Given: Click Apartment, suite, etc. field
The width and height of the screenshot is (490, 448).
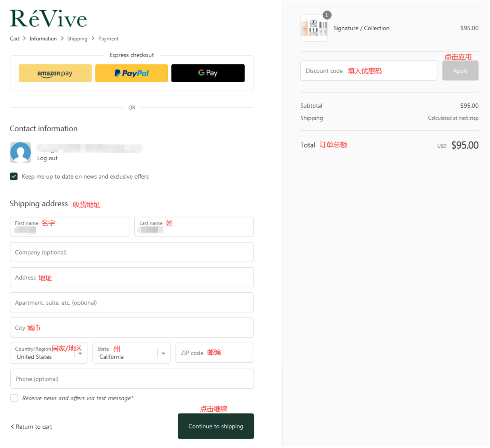Looking at the screenshot, I should [x=132, y=303].
